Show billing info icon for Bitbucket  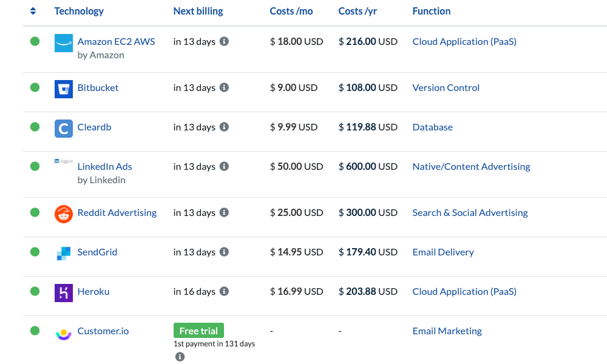coord(224,87)
